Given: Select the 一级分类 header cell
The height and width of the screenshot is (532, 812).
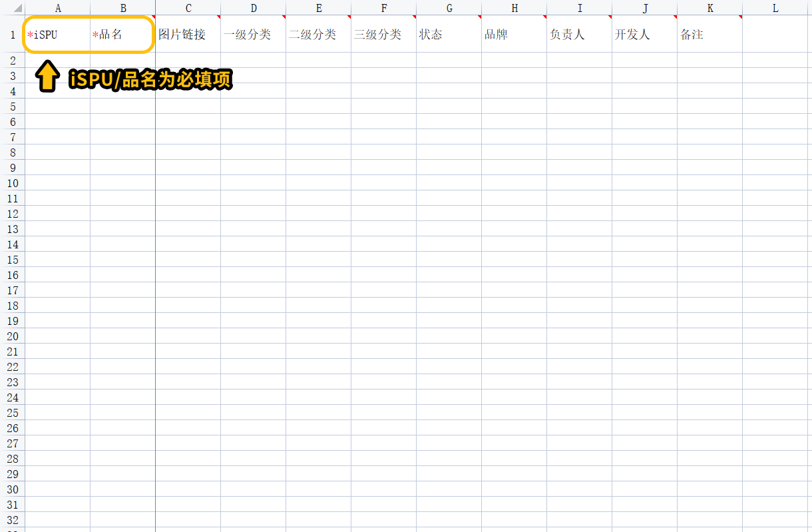Looking at the screenshot, I should coord(254,35).
